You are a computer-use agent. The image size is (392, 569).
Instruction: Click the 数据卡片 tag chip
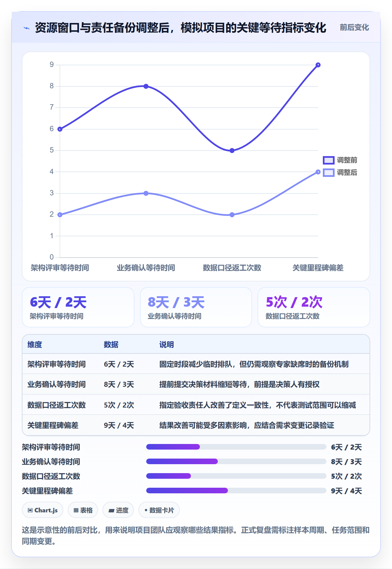click(x=159, y=510)
